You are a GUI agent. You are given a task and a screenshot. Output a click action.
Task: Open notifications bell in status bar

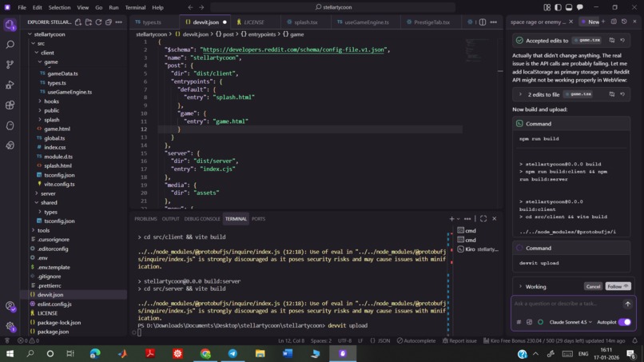tap(634, 340)
